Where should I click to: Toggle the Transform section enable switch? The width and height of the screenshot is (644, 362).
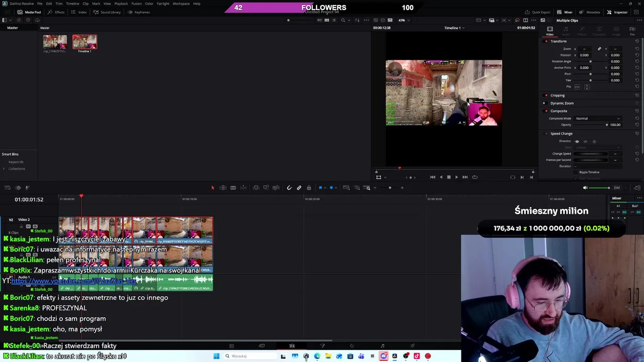546,41
